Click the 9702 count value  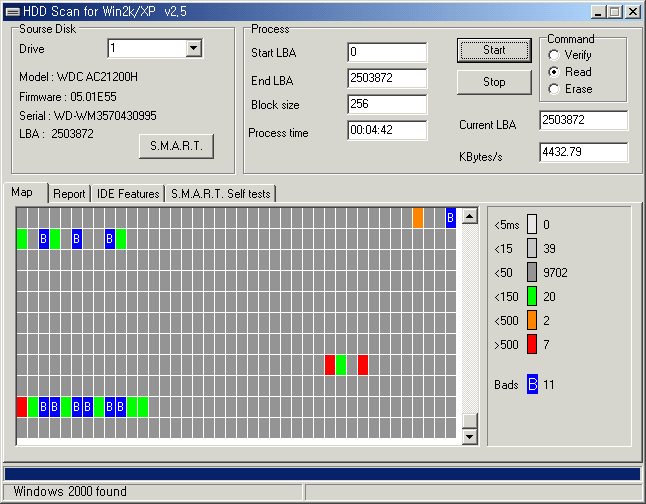tap(555, 272)
